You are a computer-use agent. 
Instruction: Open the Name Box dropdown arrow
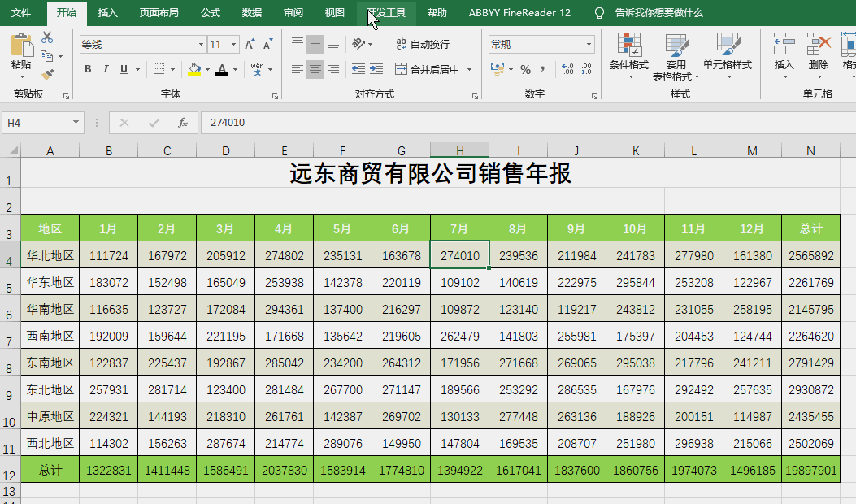click(76, 123)
